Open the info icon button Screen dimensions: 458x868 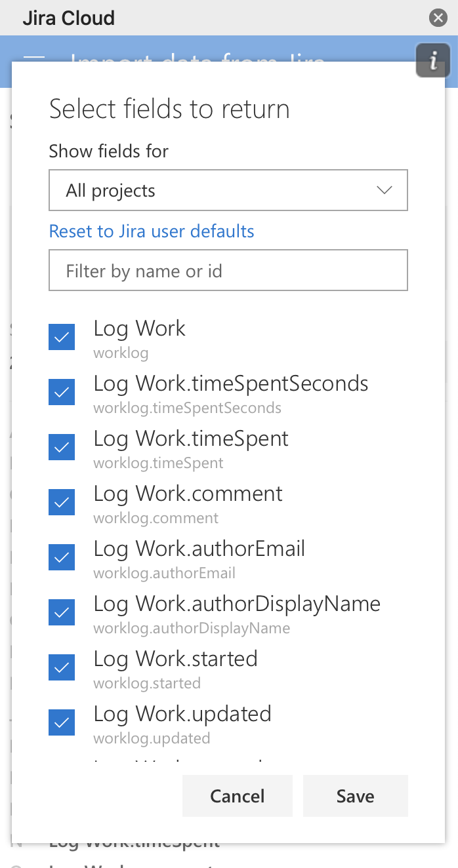click(433, 61)
